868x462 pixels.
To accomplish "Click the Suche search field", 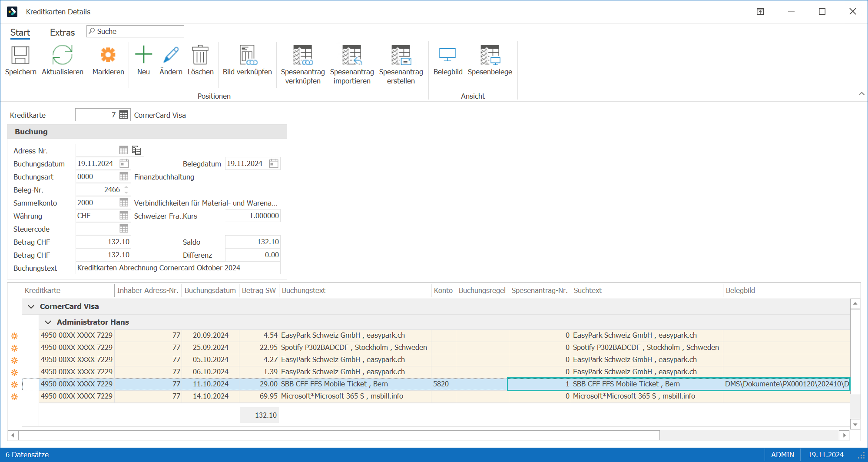I will coord(135,31).
